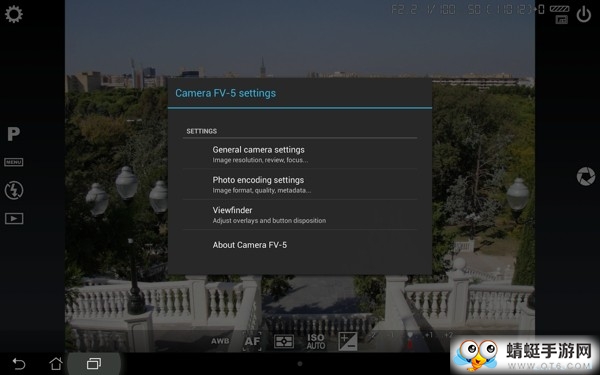
Task: Click the power icon at top right
Action: [x=584, y=15]
